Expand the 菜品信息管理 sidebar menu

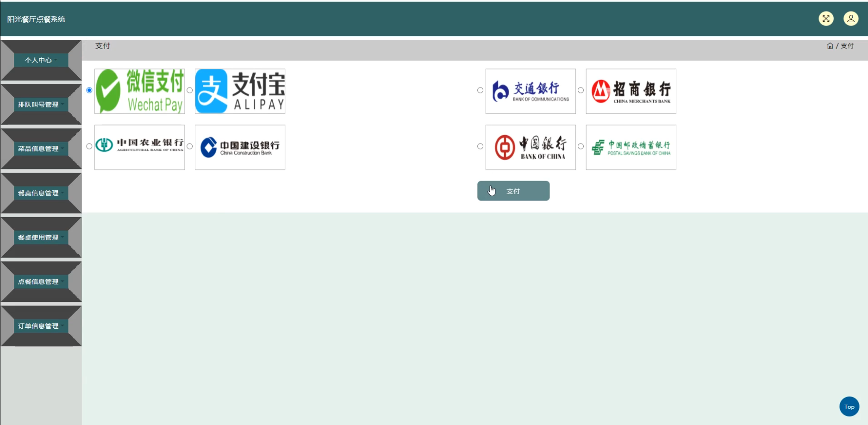(x=41, y=149)
